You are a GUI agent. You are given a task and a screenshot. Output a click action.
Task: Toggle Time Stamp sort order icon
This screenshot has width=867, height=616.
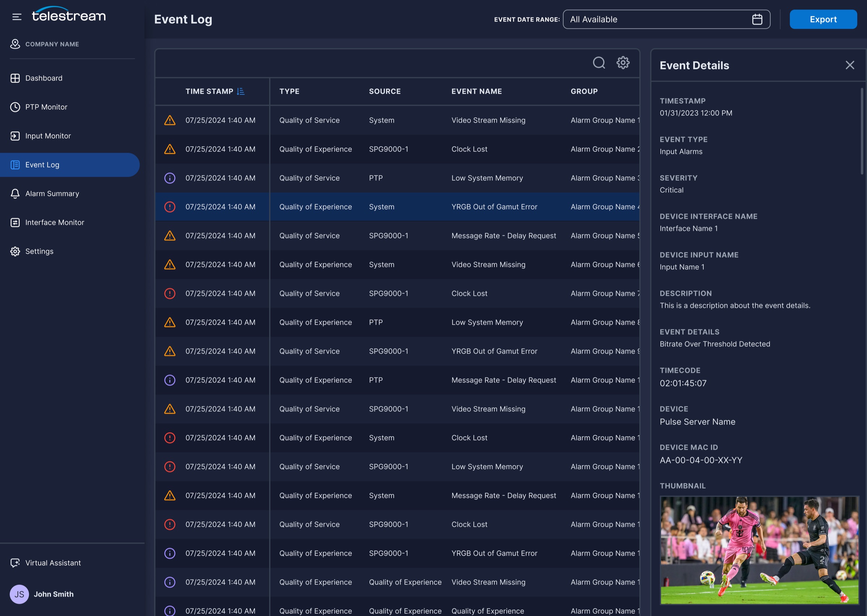coord(241,91)
